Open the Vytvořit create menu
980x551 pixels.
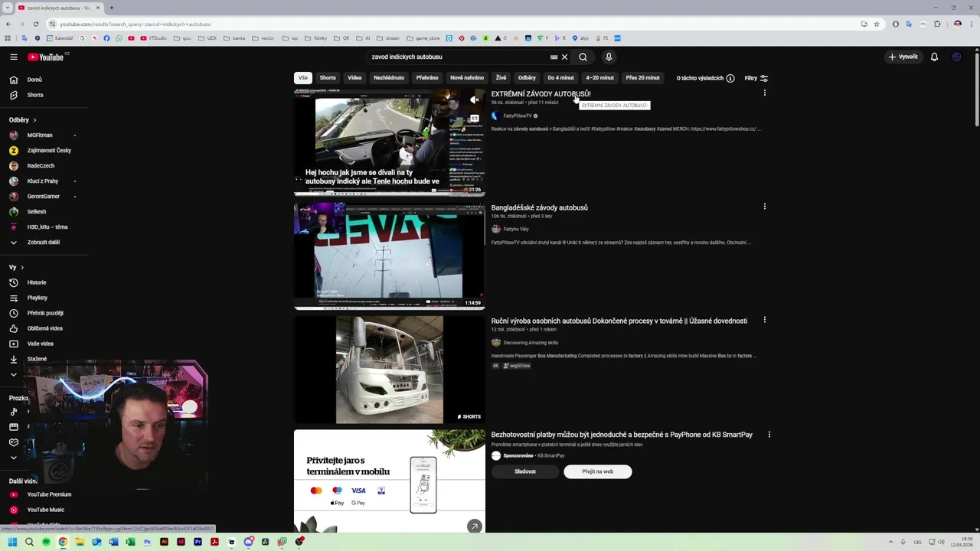click(x=903, y=57)
